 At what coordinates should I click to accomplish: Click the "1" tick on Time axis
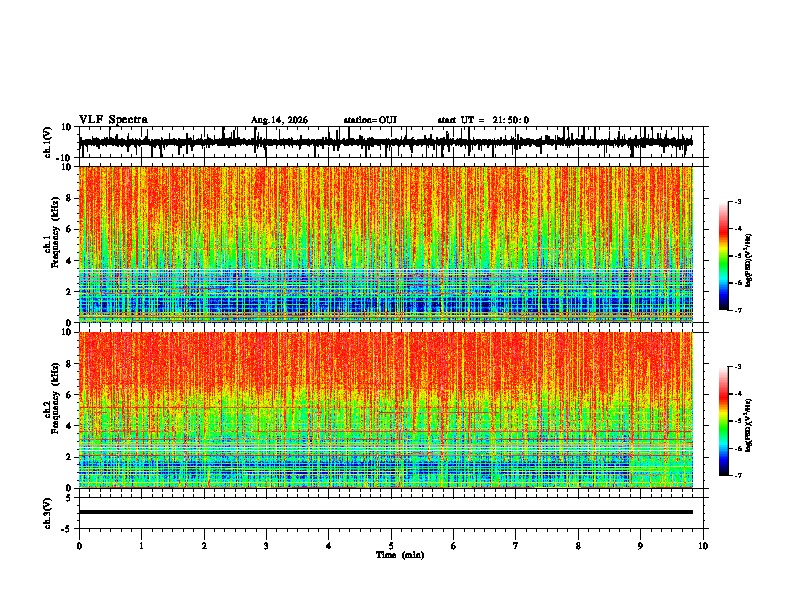click(141, 546)
